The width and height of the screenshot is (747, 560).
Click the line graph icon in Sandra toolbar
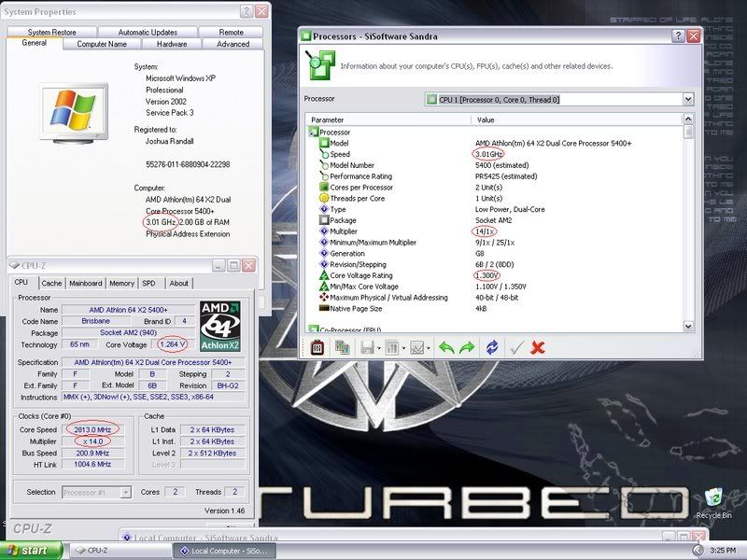(x=416, y=347)
